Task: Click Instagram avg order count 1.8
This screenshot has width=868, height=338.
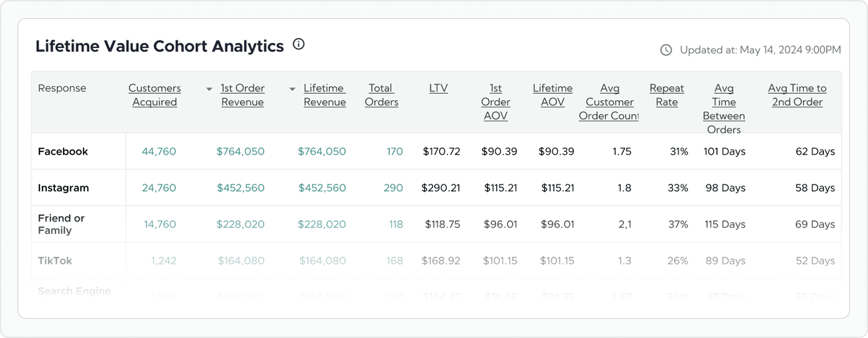Action: coord(624,188)
